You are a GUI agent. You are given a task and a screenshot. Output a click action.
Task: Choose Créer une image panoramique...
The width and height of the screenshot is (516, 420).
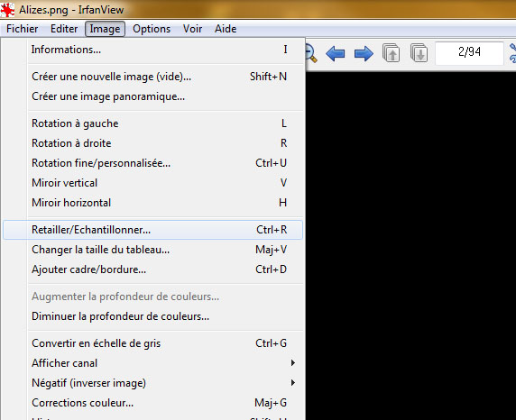tap(152, 96)
